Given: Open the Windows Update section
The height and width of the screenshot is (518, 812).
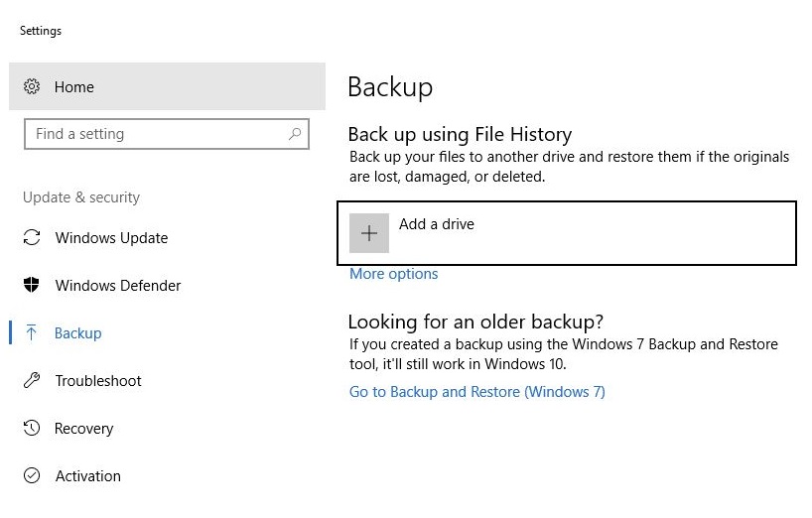Looking at the screenshot, I should 111,238.
